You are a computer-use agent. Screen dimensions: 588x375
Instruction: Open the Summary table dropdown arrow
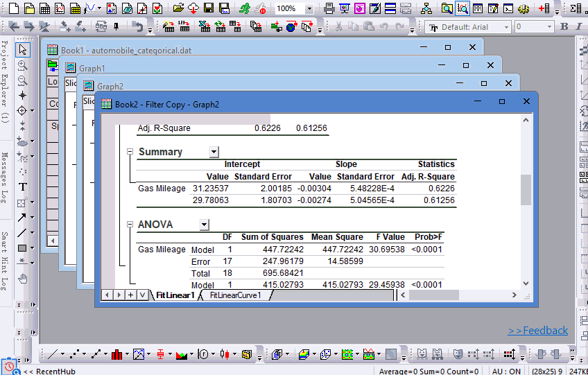tap(214, 152)
